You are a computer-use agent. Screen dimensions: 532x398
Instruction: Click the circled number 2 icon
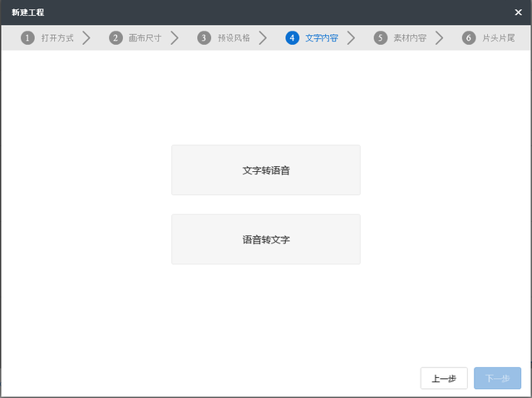(x=116, y=38)
